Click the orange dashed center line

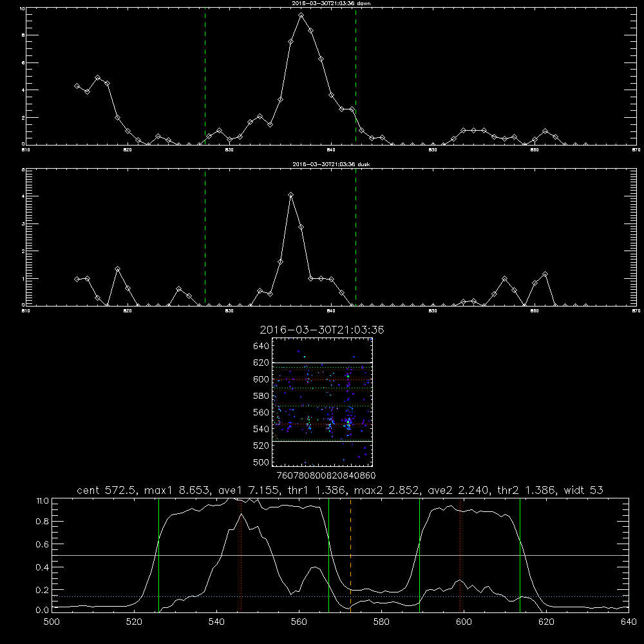click(350, 555)
